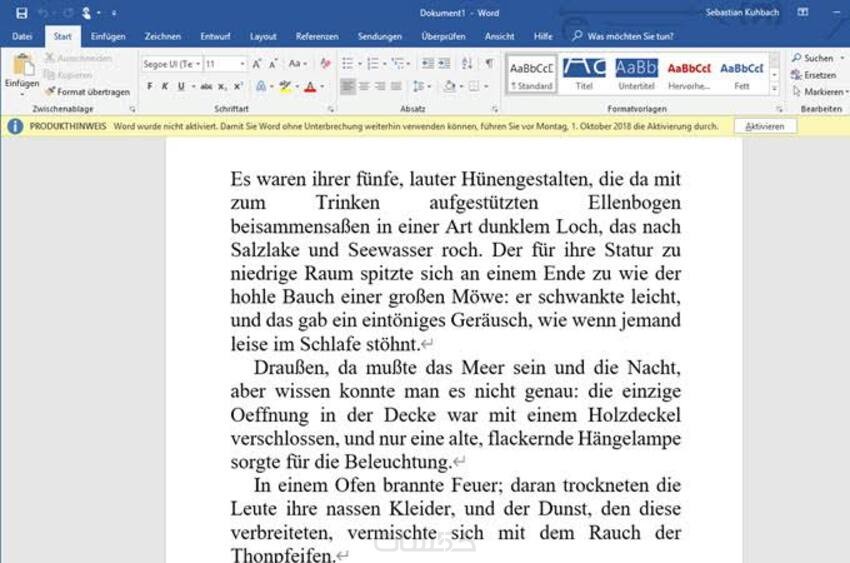Decrease paragraph indent

428,64
